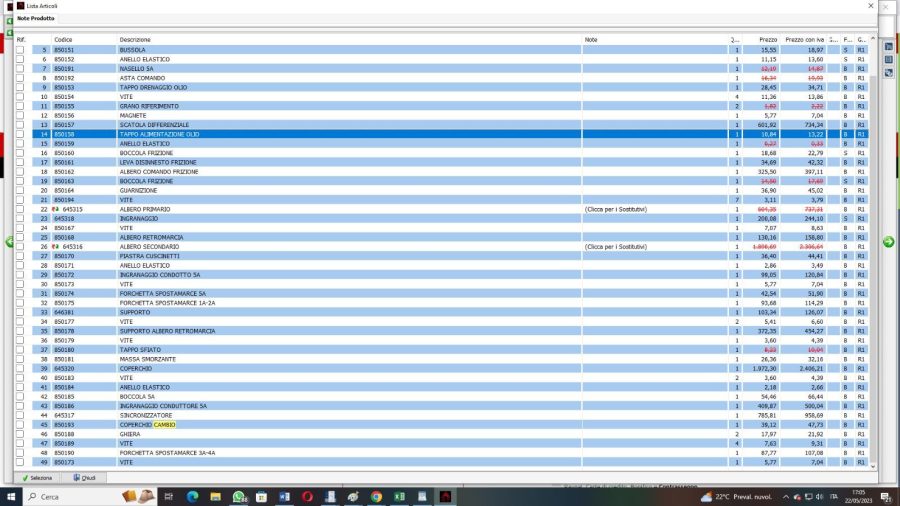This screenshot has height=506, width=900.
Task: Check the box for ALBERO PRIMARIO row
Action: tap(20, 209)
